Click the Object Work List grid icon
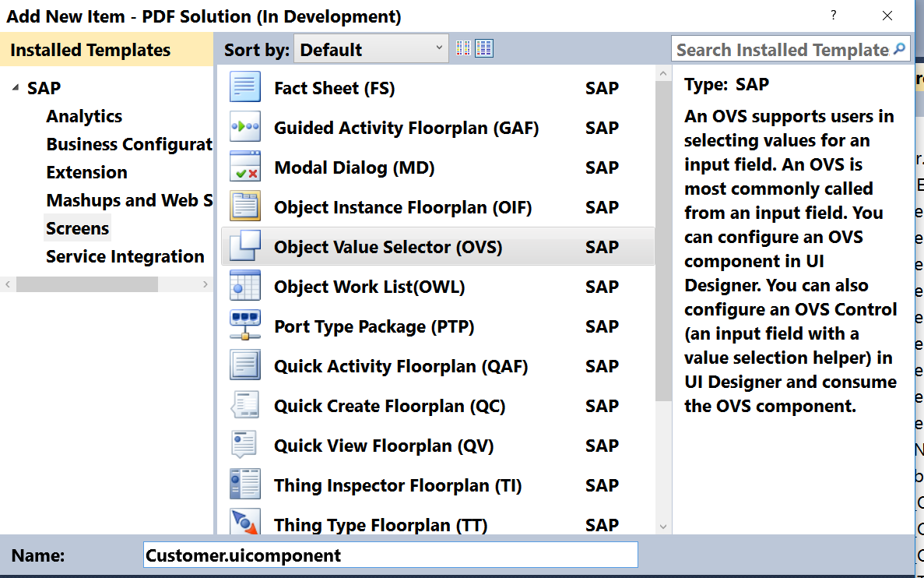The height and width of the screenshot is (578, 924). [x=244, y=286]
